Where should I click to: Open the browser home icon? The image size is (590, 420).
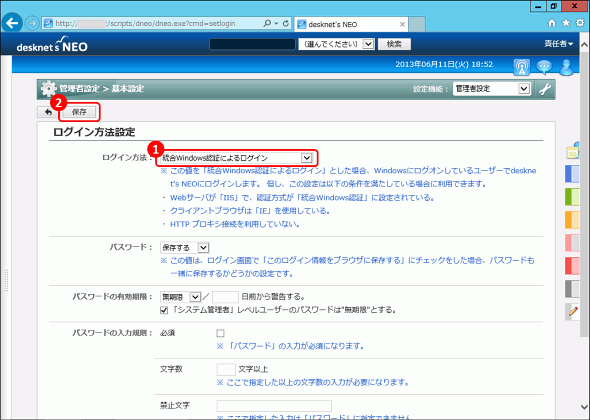552,23
